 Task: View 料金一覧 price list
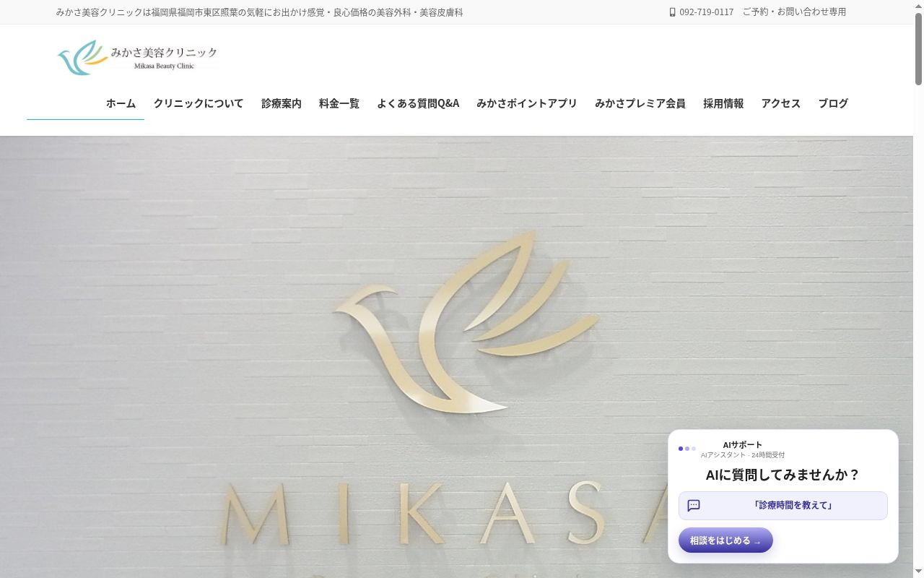click(339, 103)
